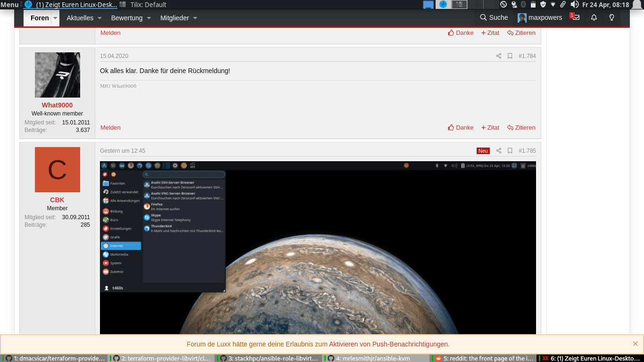Click the What9000 username link
The image size is (644, 362).
point(57,105)
